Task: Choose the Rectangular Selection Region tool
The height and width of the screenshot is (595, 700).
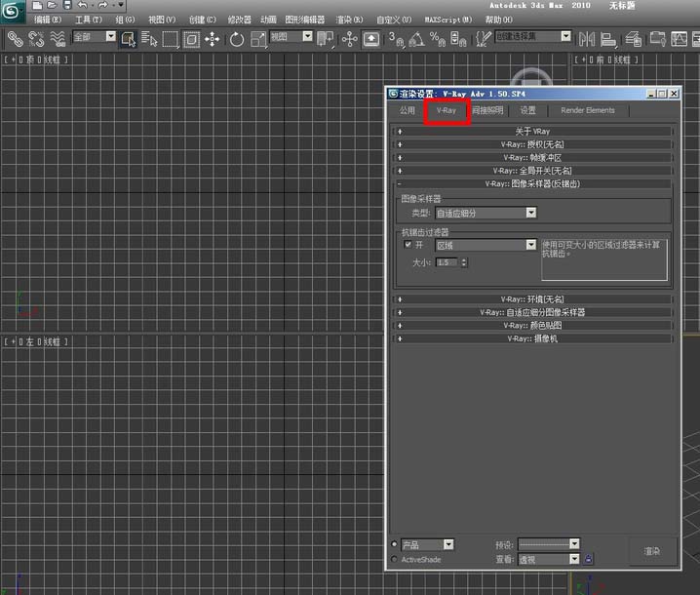Action: [x=170, y=39]
